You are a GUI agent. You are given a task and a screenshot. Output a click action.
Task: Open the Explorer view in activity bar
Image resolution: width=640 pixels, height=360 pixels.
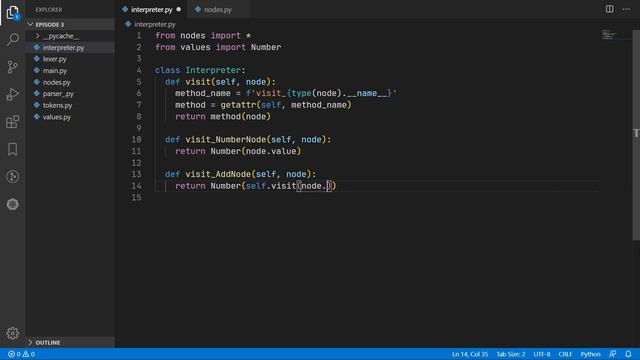click(x=13, y=13)
